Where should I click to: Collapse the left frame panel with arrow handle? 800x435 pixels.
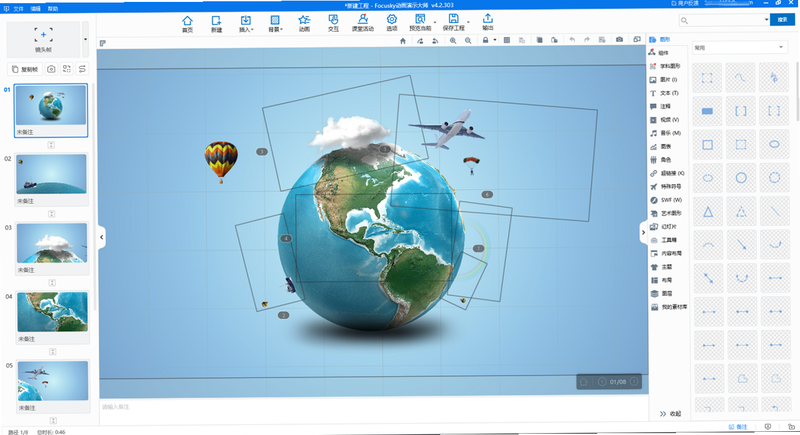(102, 237)
